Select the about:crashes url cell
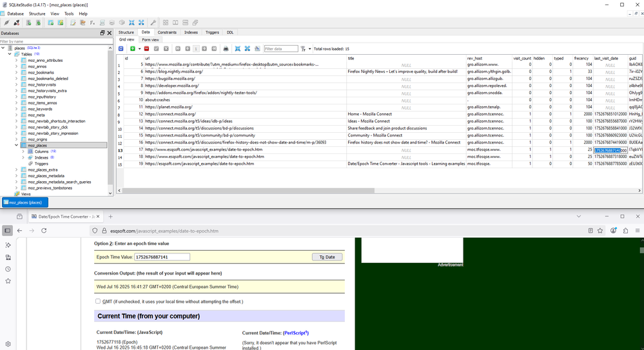 pos(245,100)
